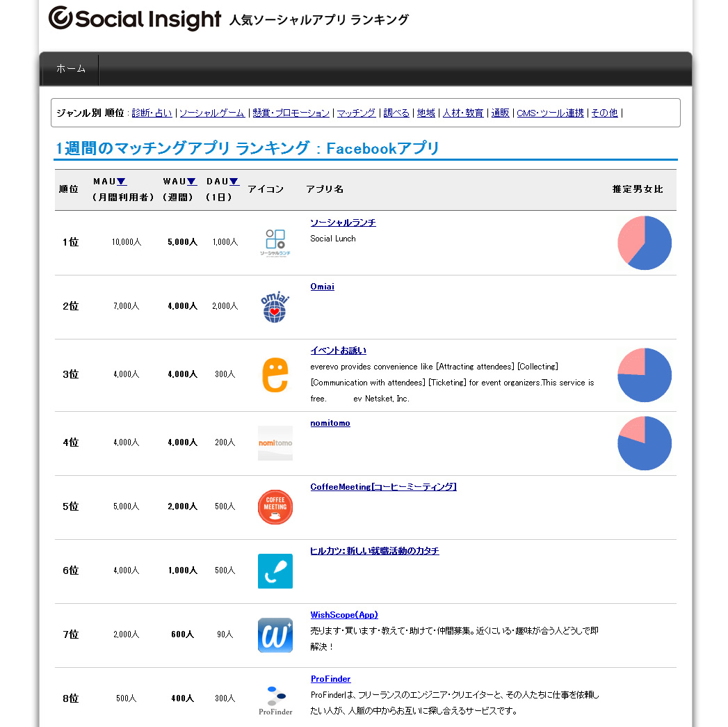Open the Omiai app link
Screen dimensions: 728x727
[322, 287]
